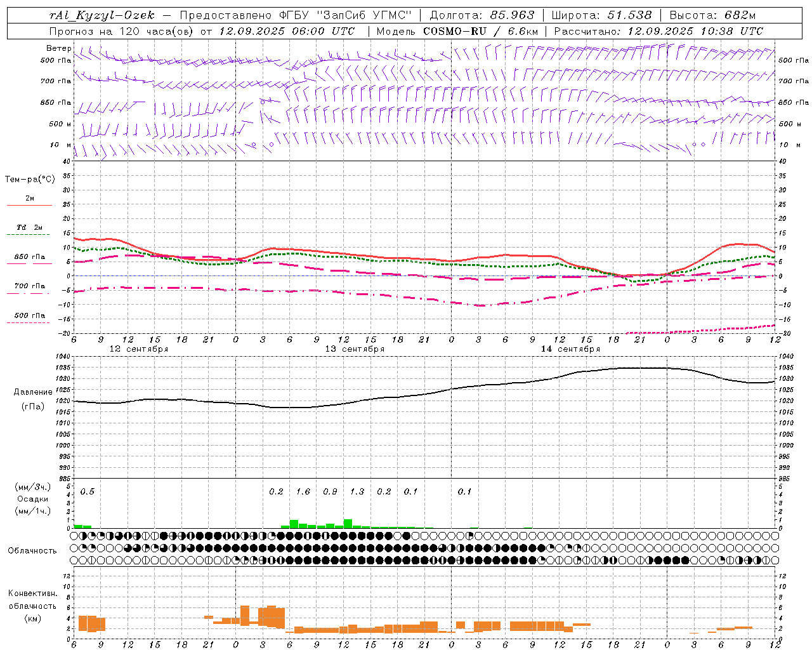Click the right-side '700 гПа' wind level label
The height and width of the screenshot is (650, 812).
pos(794,81)
